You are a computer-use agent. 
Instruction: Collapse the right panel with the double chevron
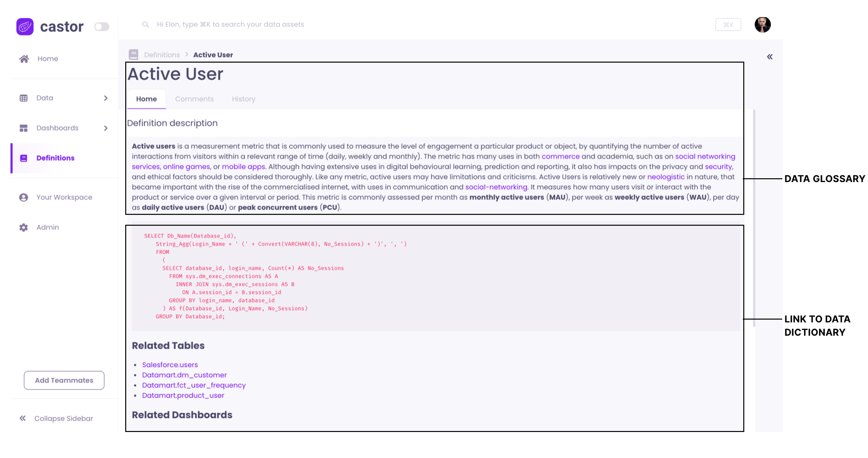pyautogui.click(x=769, y=56)
